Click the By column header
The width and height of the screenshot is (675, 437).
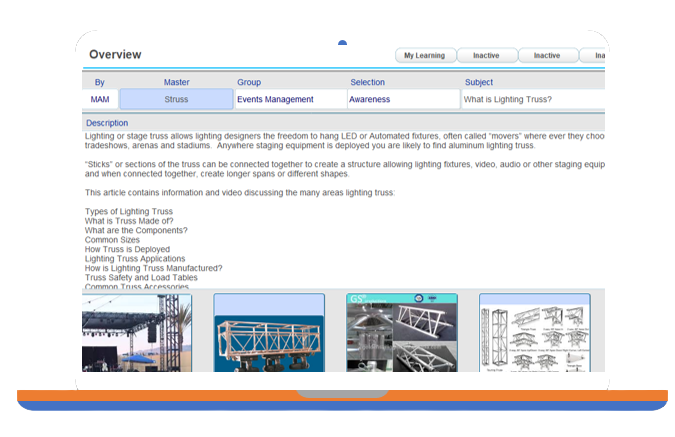point(100,82)
